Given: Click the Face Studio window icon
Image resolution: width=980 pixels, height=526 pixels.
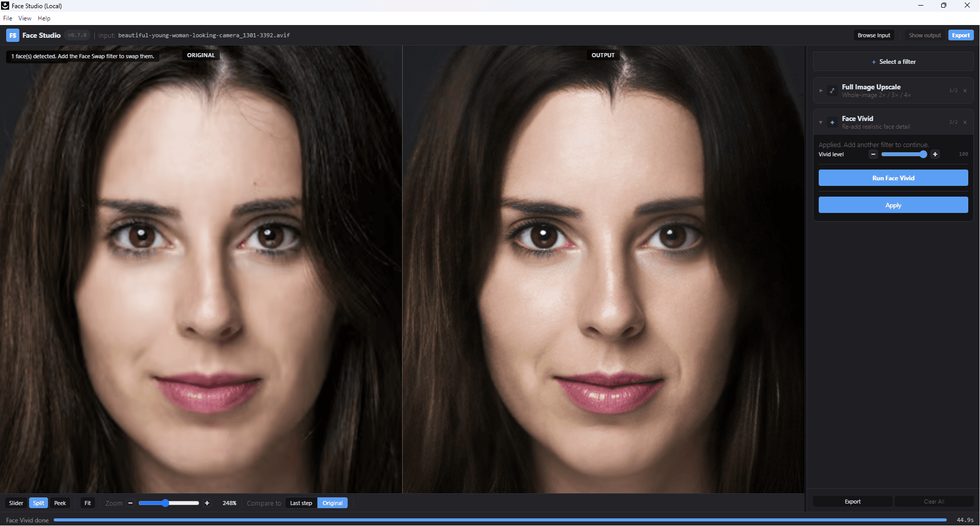Looking at the screenshot, I should 5,6.
